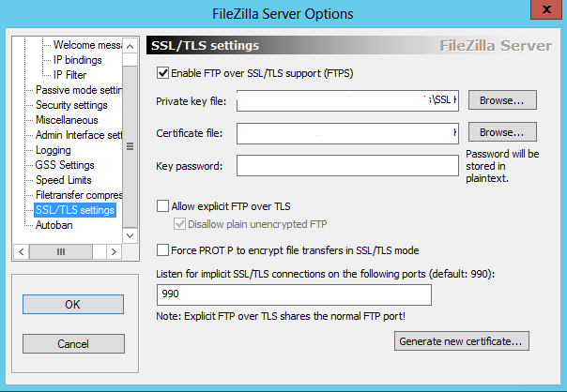Select Logging in the settings tree
Image resolution: width=567 pixels, height=392 pixels.
click(54, 150)
